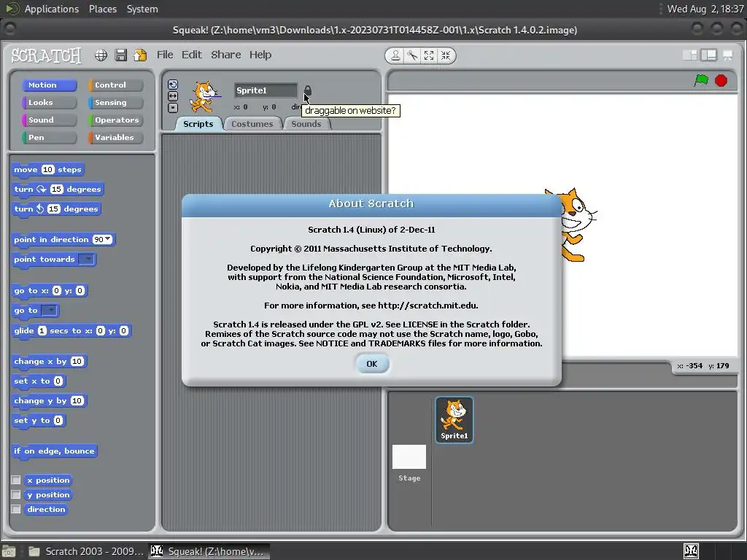Select the Motion block category
The width and height of the screenshot is (747, 560).
click(49, 85)
